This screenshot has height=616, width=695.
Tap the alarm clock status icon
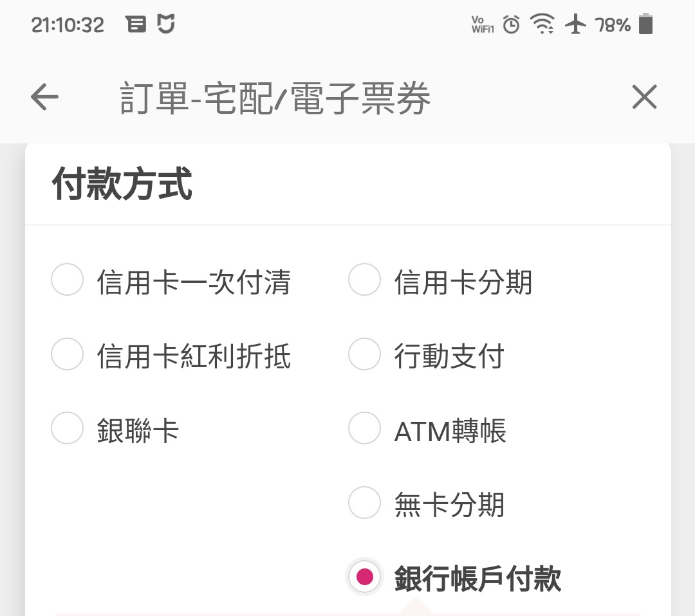click(512, 25)
